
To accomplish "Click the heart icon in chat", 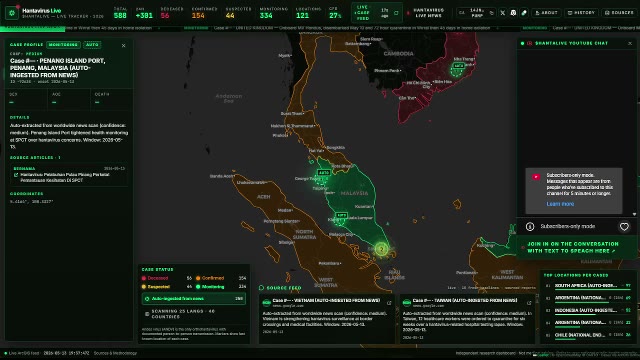I will pyautogui.click(x=624, y=227).
